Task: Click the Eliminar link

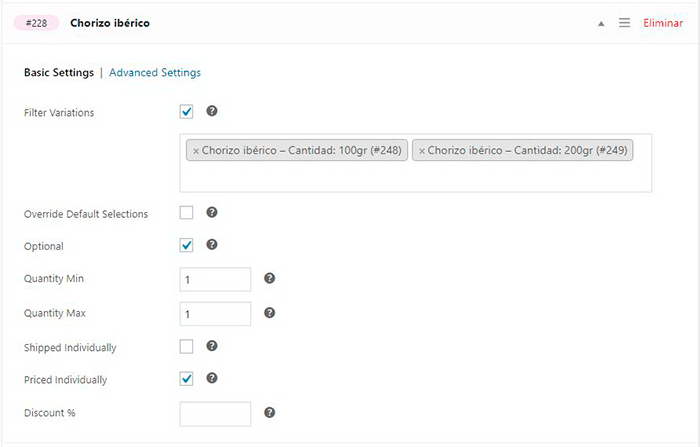Action: (663, 23)
